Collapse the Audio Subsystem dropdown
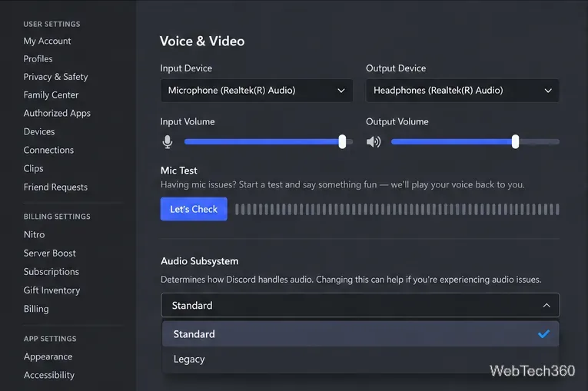Viewport: 588px width, 391px height. [x=360, y=305]
